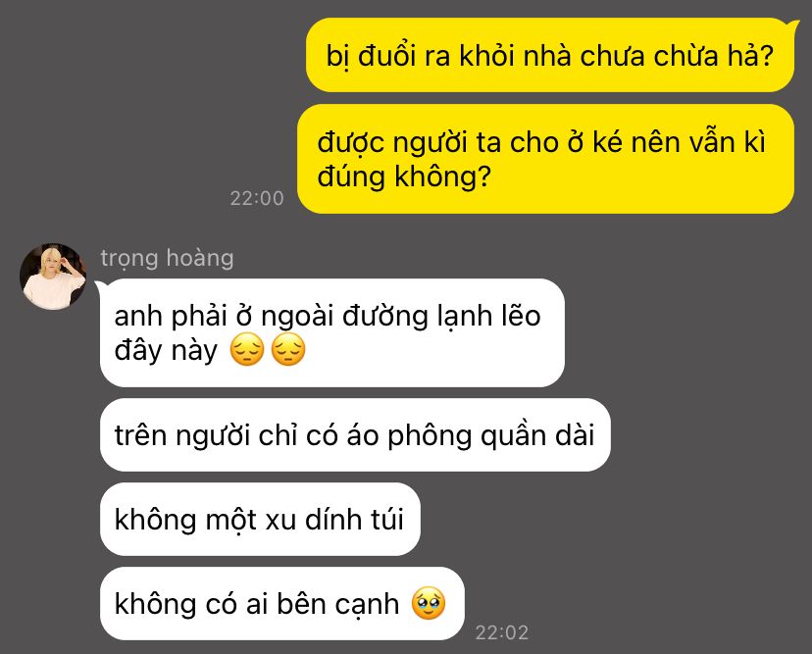Click the word 'không?' in yellow bubble
This screenshot has height=654, width=812.
pyautogui.click(x=442, y=177)
